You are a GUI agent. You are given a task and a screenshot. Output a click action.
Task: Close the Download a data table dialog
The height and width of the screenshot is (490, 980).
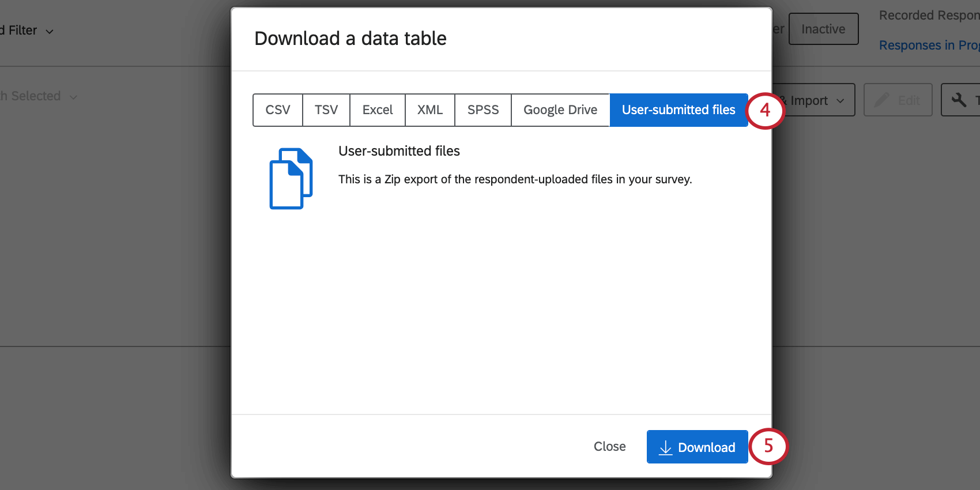[x=609, y=446]
